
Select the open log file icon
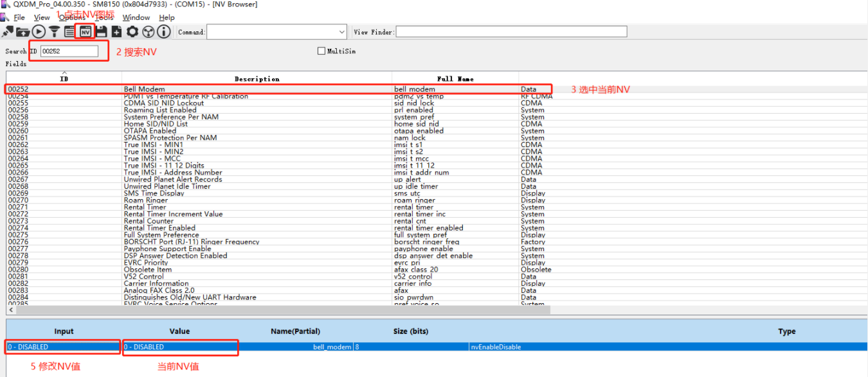point(23,31)
